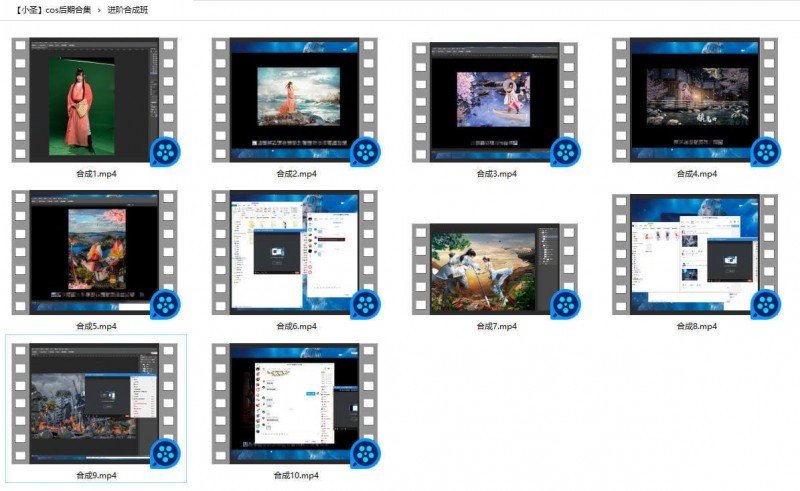Select the 合成2.mp4 video thumbnail
The image size is (800, 491).
[x=296, y=98]
